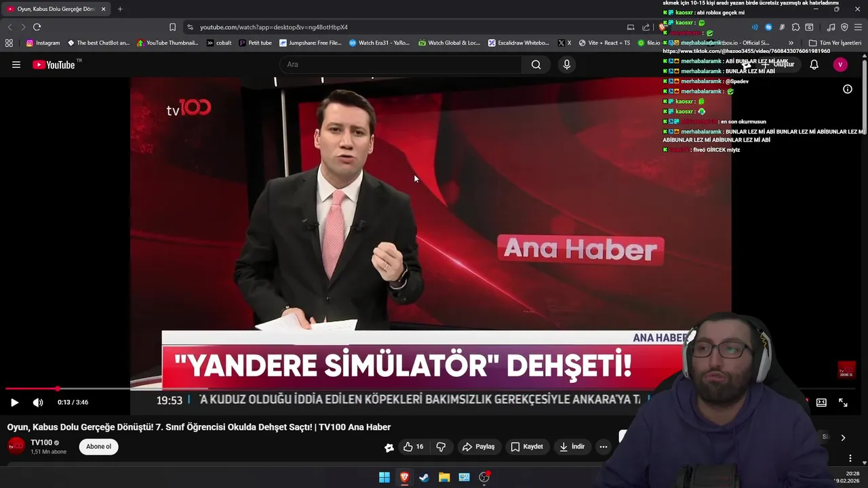The image size is (868, 488).
Task: Go forward in browser history
Action: tap(23, 27)
